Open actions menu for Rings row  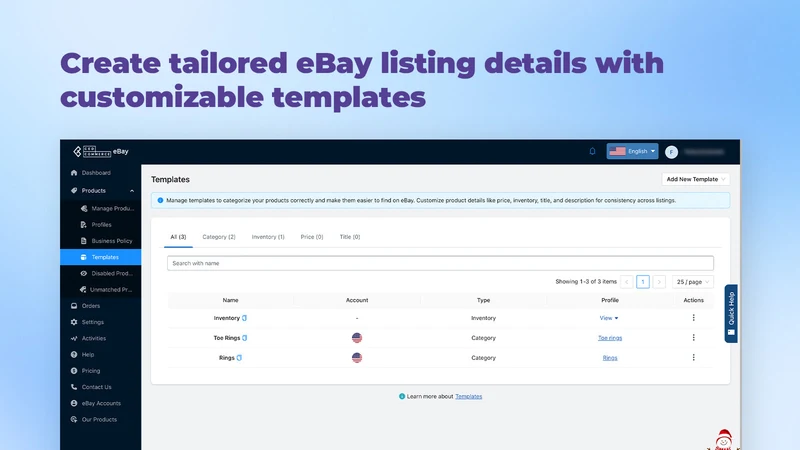pos(693,358)
